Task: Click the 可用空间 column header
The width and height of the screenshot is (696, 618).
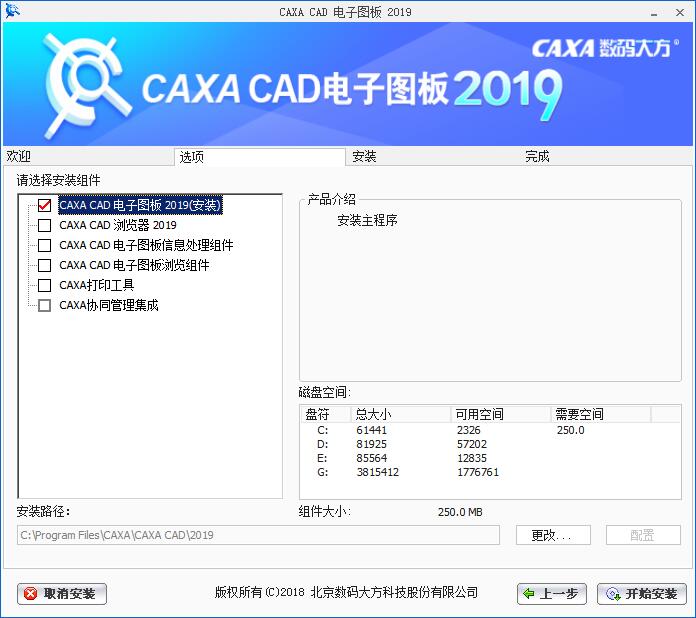Action: click(x=501, y=414)
